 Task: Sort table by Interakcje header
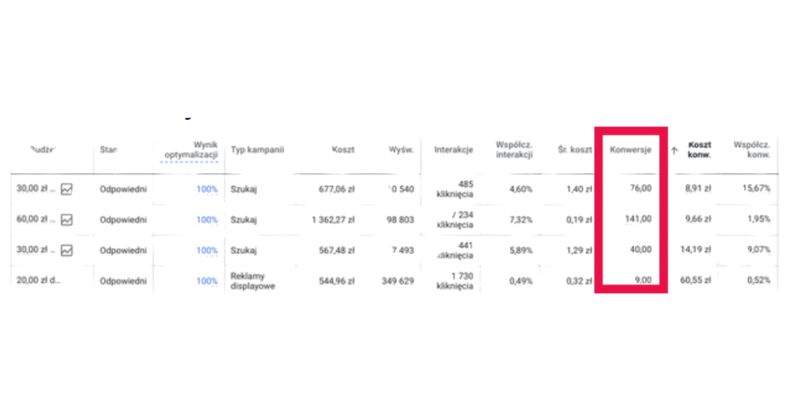pyautogui.click(x=452, y=150)
